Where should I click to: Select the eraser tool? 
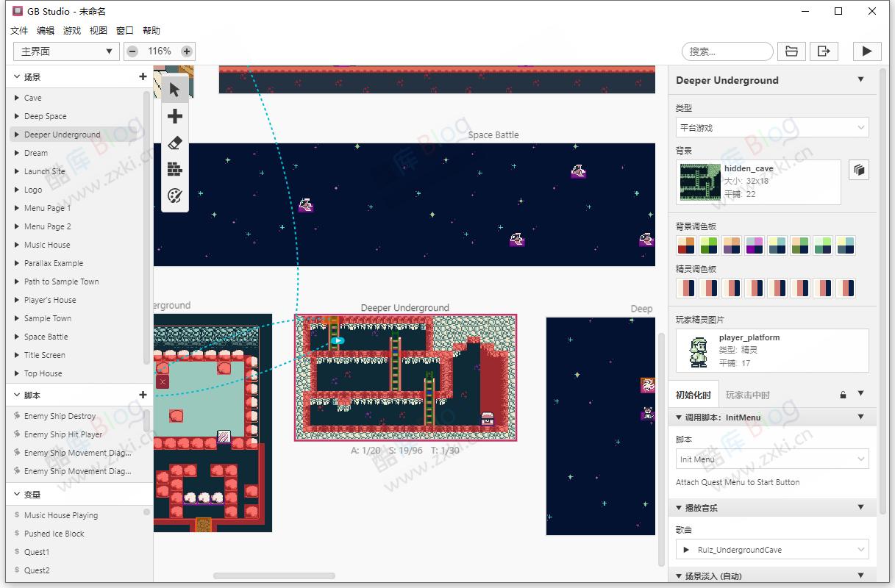point(174,143)
